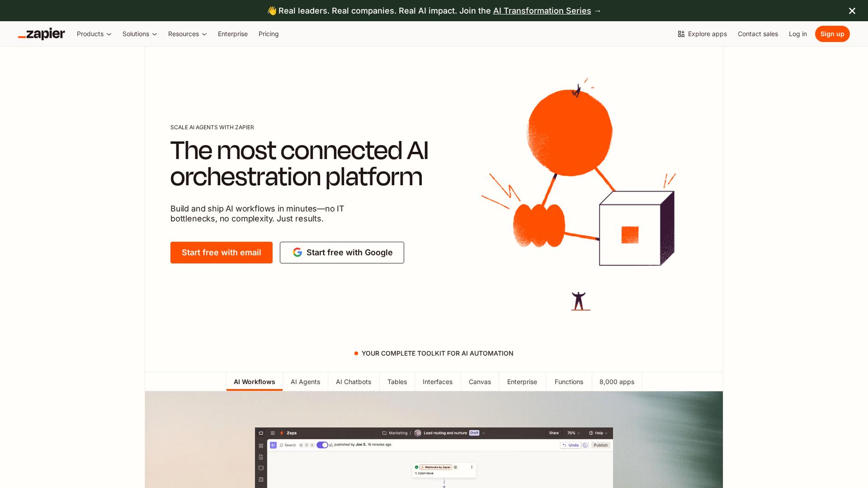Open the Canvas tab
The image size is (868, 488).
click(480, 382)
